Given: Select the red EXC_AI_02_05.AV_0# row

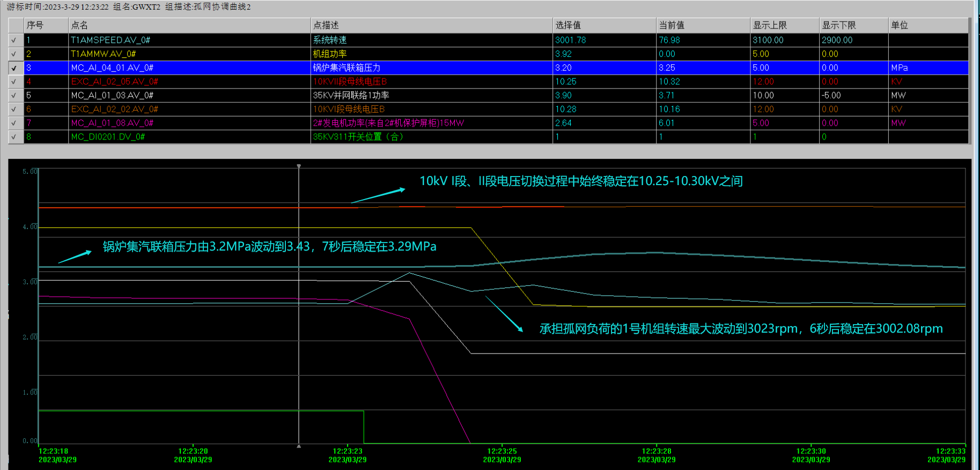Looking at the screenshot, I should [114, 82].
